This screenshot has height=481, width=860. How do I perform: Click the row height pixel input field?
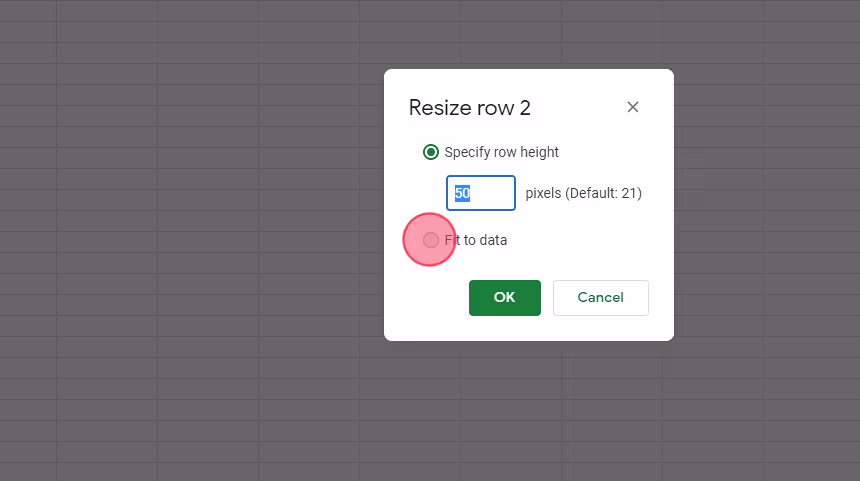pos(480,193)
